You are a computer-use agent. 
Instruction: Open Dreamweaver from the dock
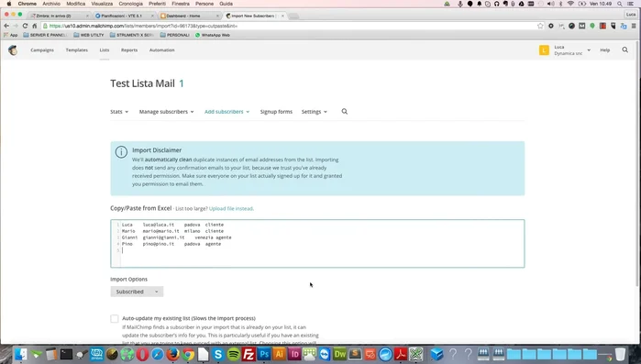339,354
